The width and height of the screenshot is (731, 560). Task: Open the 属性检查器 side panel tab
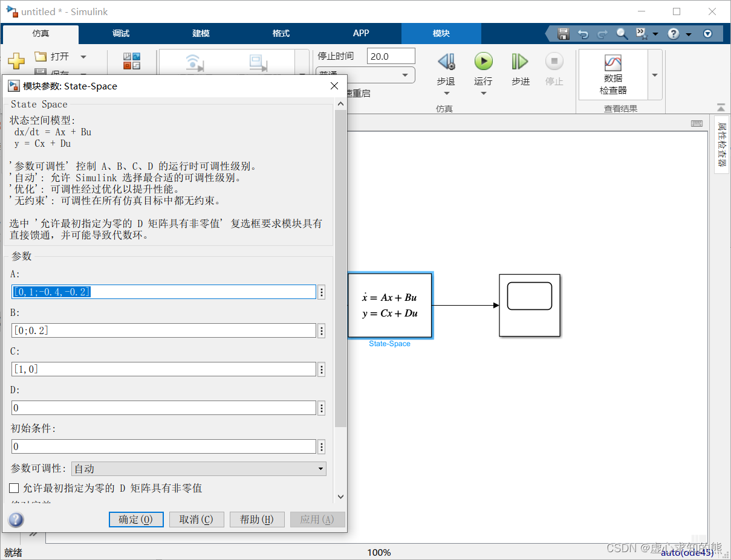tap(721, 144)
